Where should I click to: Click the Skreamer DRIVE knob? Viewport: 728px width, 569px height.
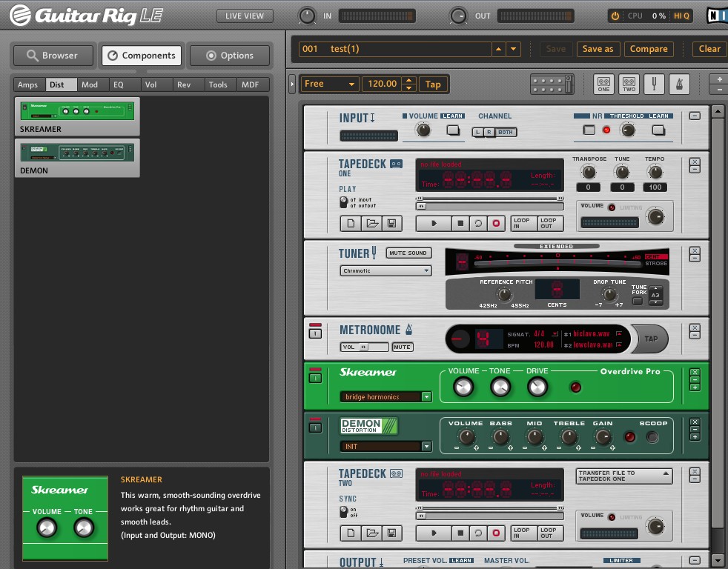click(x=537, y=387)
